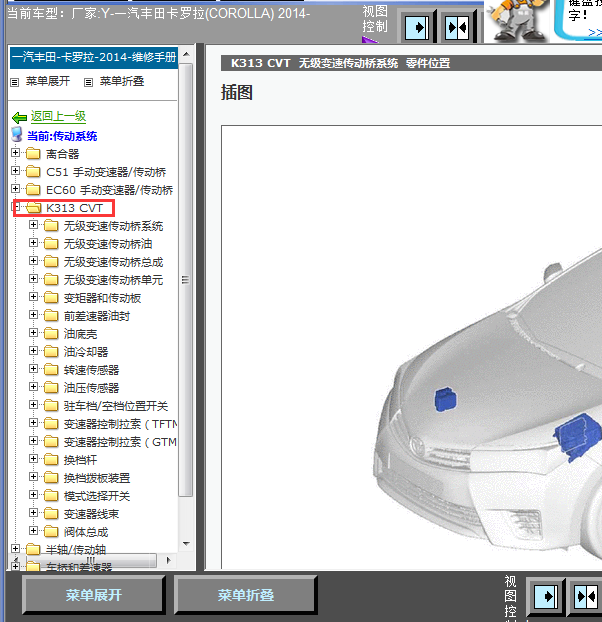Screen dimensions: 602x622
Task: Click small 菜单展开 list icon in sidebar
Action: [x=15, y=82]
